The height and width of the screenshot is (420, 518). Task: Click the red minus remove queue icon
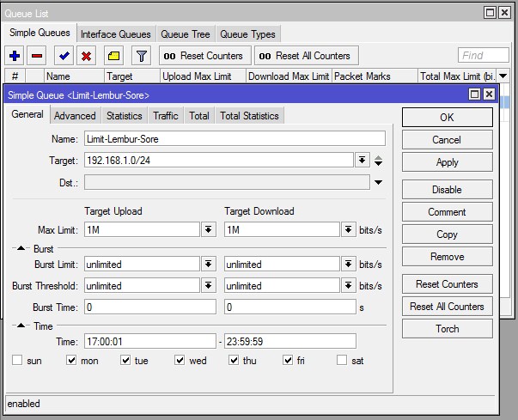click(37, 56)
